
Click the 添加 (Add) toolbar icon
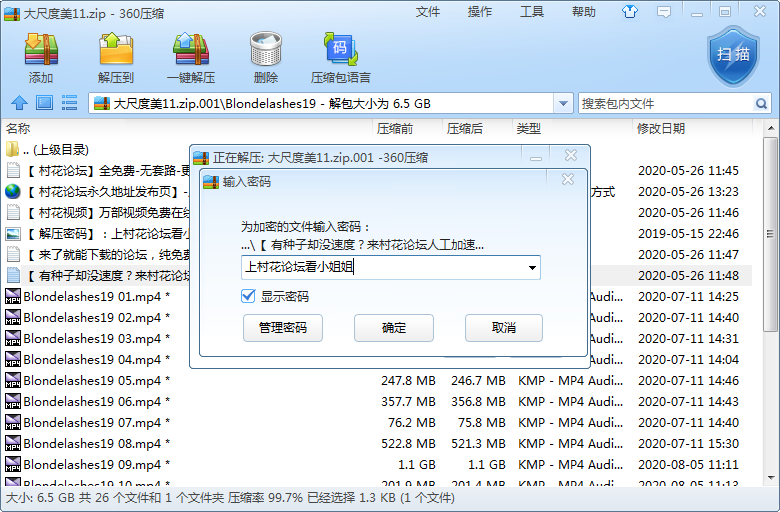click(41, 50)
